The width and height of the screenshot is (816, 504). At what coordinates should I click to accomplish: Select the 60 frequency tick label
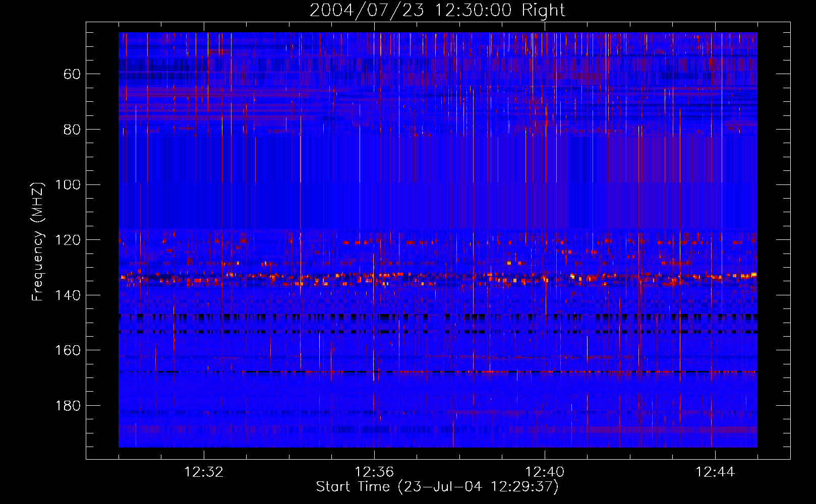tap(72, 74)
